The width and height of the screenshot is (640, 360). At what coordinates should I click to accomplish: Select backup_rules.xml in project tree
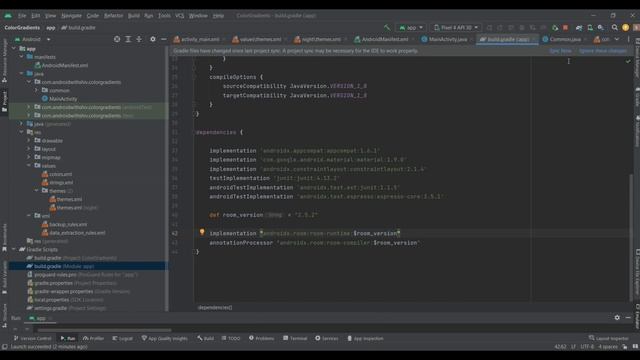tap(64, 224)
